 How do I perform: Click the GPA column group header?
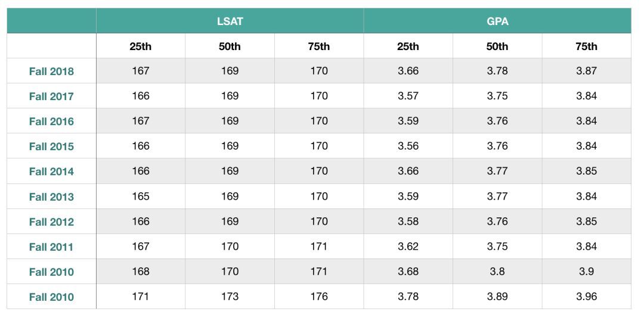[497, 21]
